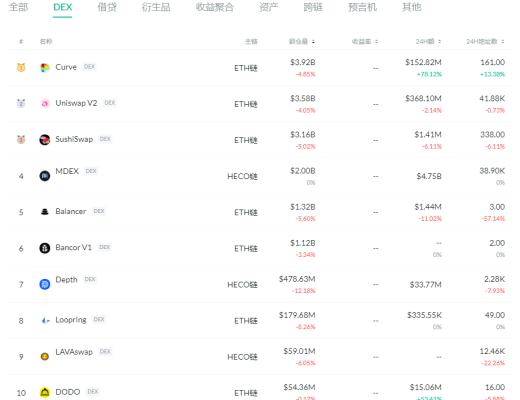
Task: Click the Curve logo icon
Action: pyautogui.click(x=45, y=68)
